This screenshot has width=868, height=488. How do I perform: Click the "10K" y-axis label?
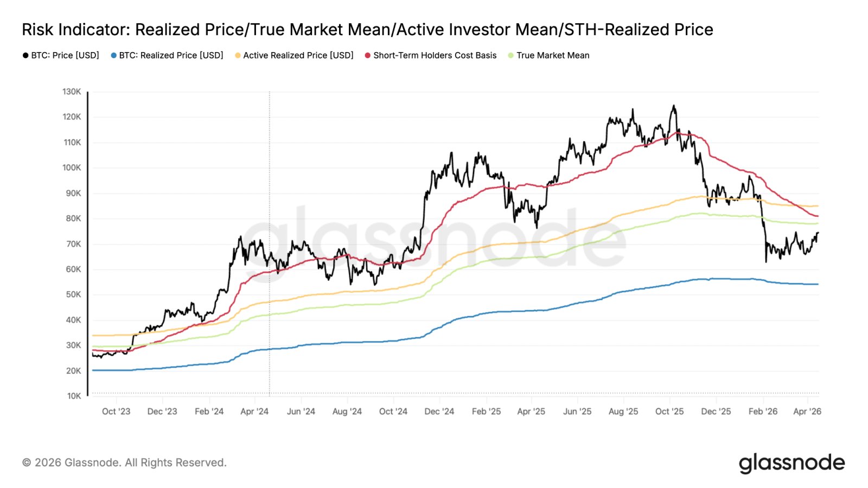(x=74, y=396)
